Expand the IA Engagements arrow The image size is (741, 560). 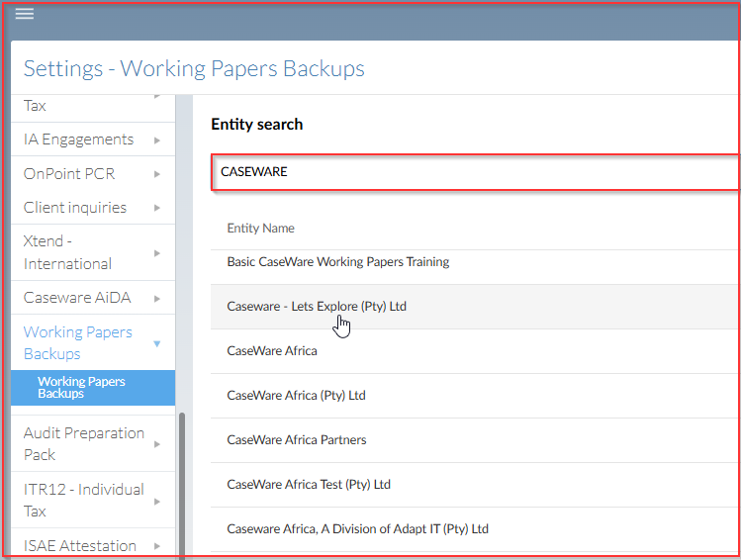pyautogui.click(x=157, y=140)
